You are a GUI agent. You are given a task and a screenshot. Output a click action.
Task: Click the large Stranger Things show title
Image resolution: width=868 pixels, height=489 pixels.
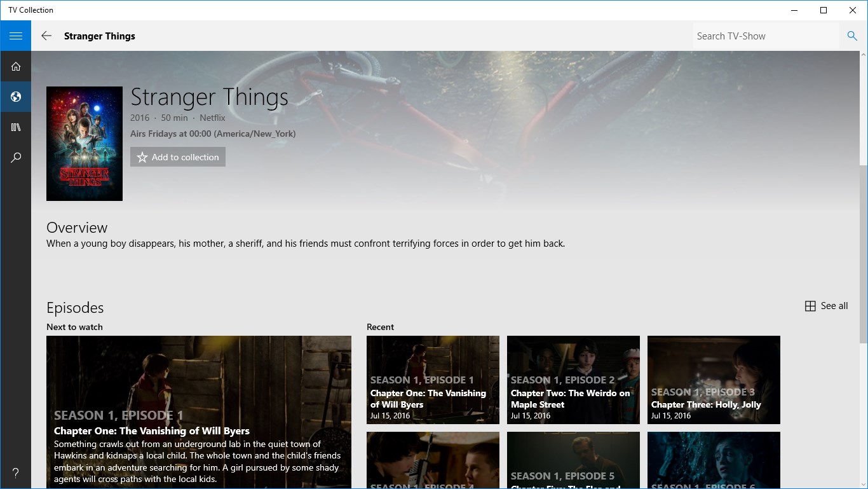pos(209,97)
